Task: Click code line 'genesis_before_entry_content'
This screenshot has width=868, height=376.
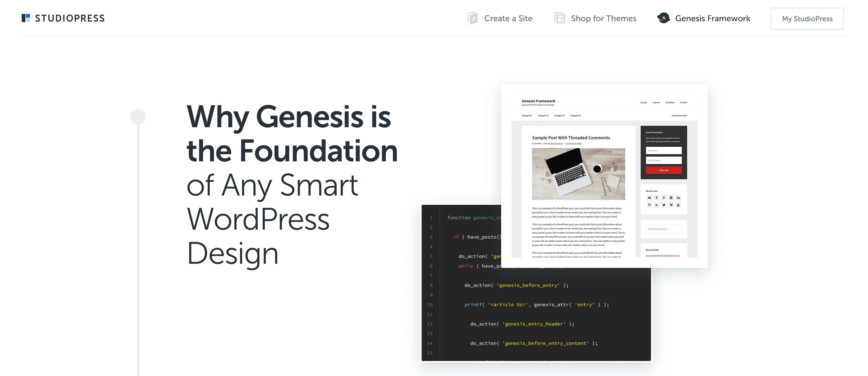Action: click(x=534, y=343)
